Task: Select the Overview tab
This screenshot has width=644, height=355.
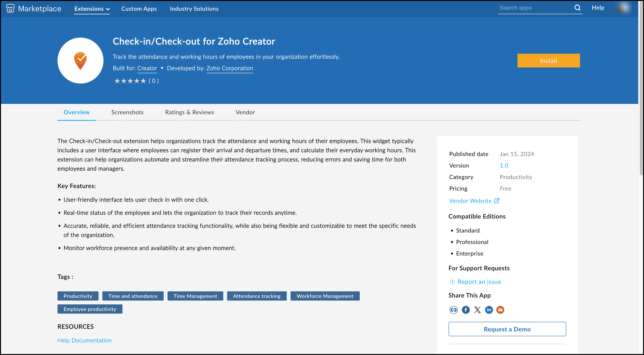Action: pyautogui.click(x=76, y=112)
